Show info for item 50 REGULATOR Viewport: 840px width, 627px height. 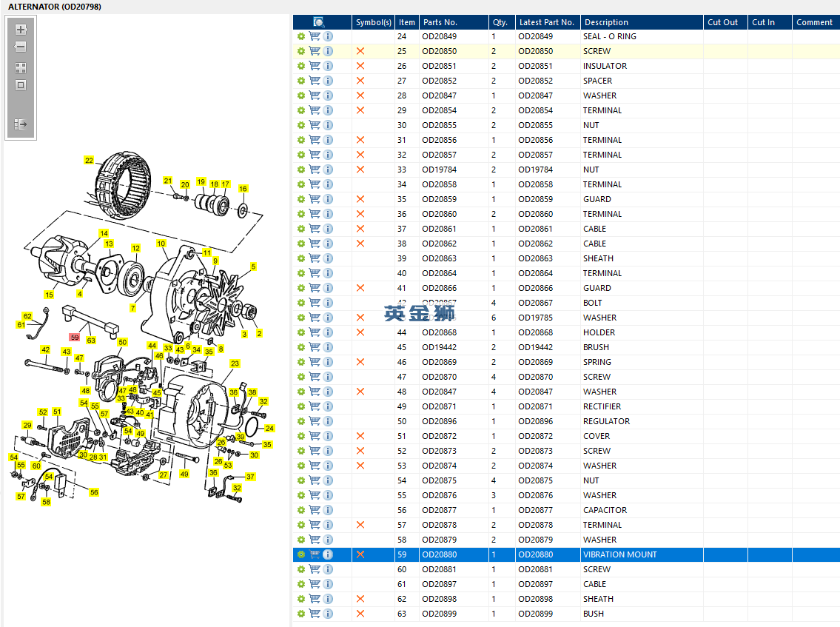click(x=328, y=421)
